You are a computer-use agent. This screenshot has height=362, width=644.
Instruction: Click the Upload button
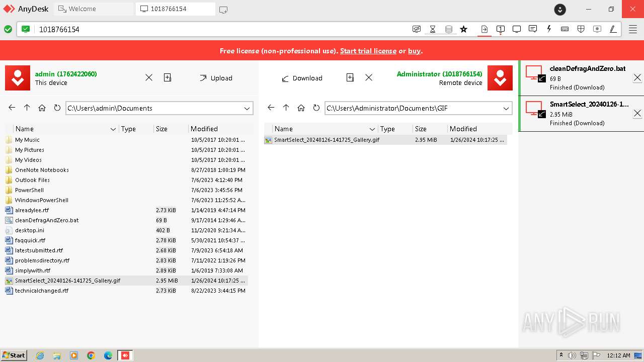[216, 78]
